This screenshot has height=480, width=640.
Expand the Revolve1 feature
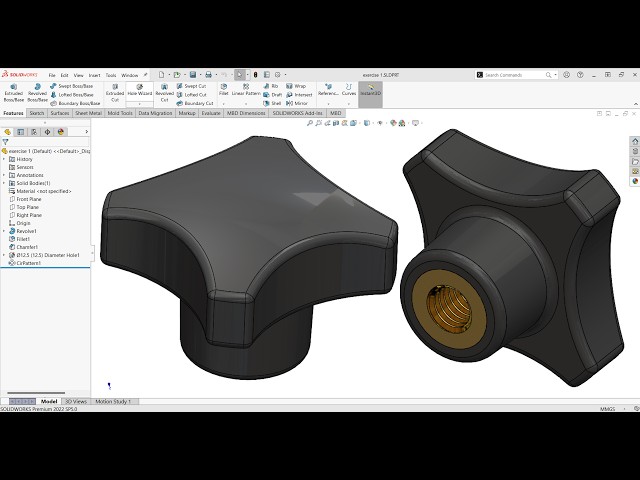click(x=4, y=231)
